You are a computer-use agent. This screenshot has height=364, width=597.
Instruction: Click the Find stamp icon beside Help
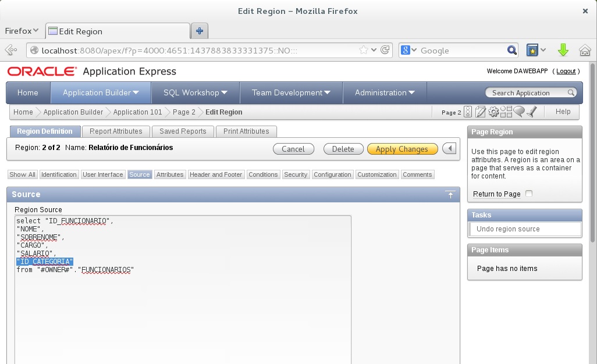point(531,112)
